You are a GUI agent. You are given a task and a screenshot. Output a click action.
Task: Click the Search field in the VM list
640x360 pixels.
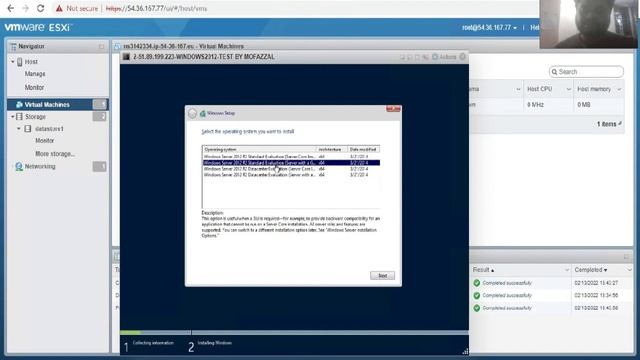click(x=586, y=72)
